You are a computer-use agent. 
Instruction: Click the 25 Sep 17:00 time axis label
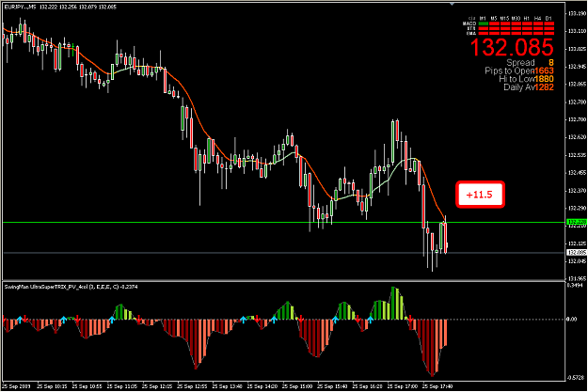coord(402,386)
